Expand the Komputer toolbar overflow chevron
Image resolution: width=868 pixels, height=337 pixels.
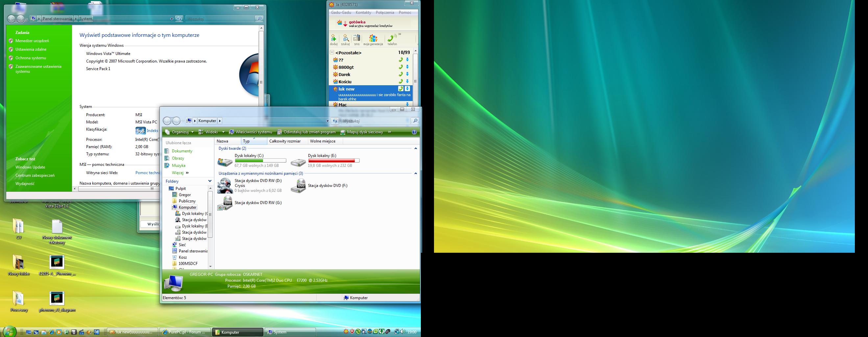(390, 132)
